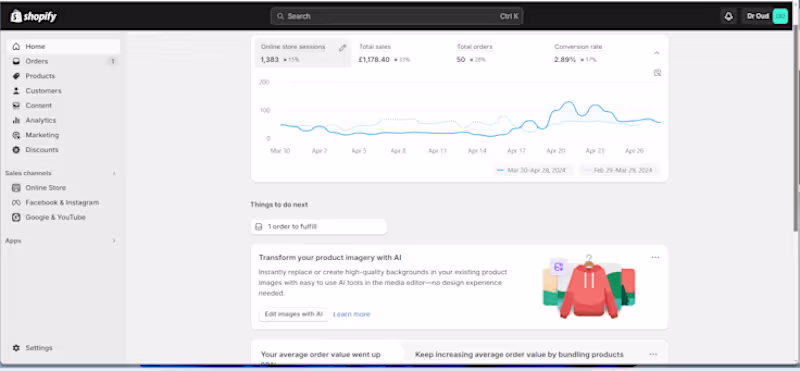Click the Search input field

tap(396, 16)
